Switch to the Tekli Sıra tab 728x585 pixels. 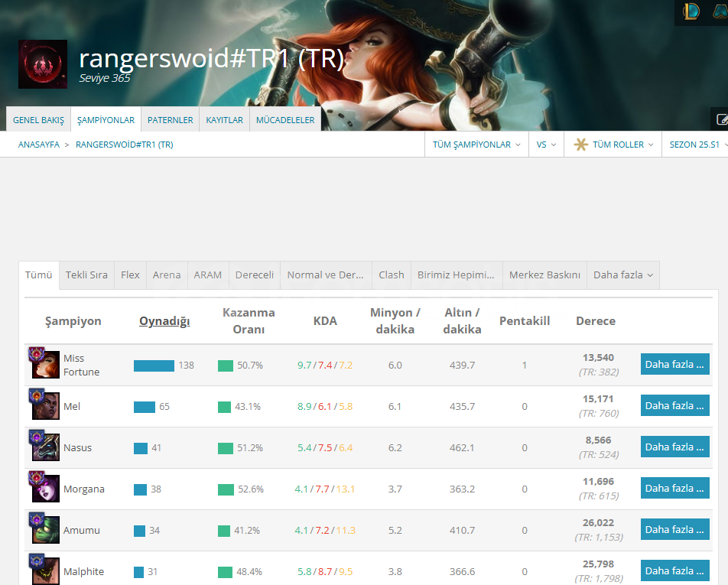[x=87, y=275]
